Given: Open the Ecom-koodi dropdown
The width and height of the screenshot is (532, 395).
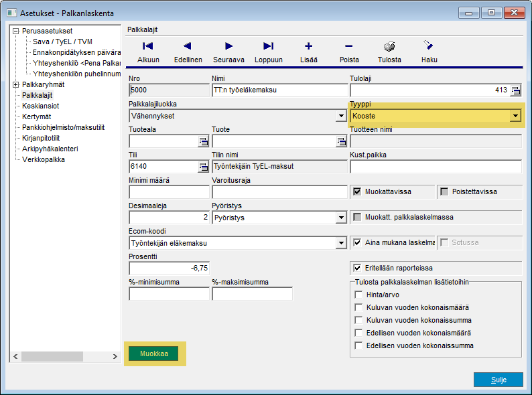Looking at the screenshot, I should point(341,243).
